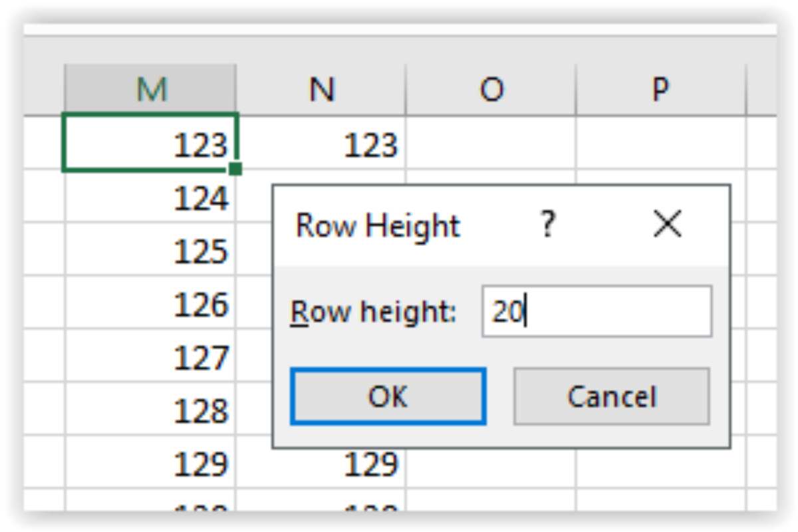Select cell with value 124

click(x=150, y=198)
